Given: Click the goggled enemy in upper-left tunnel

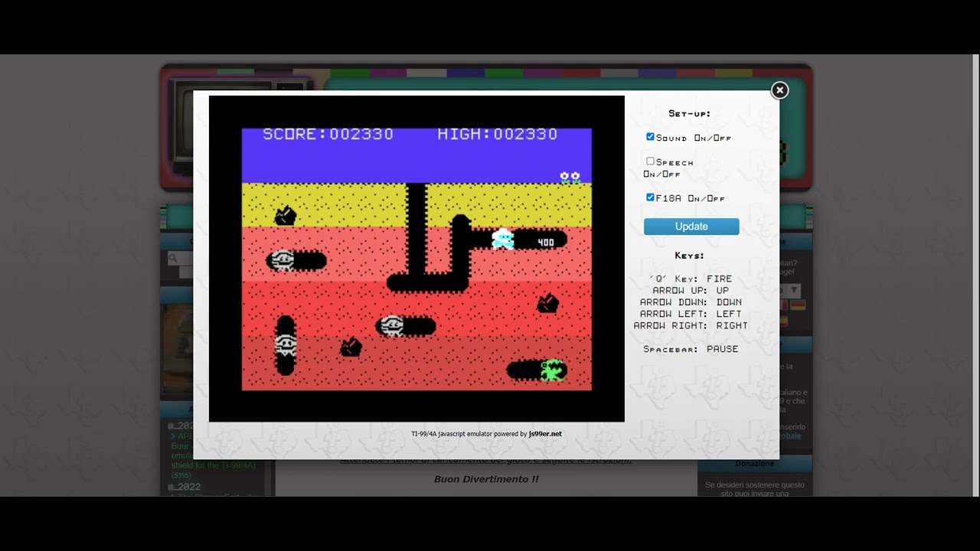Looking at the screenshot, I should pos(283,261).
